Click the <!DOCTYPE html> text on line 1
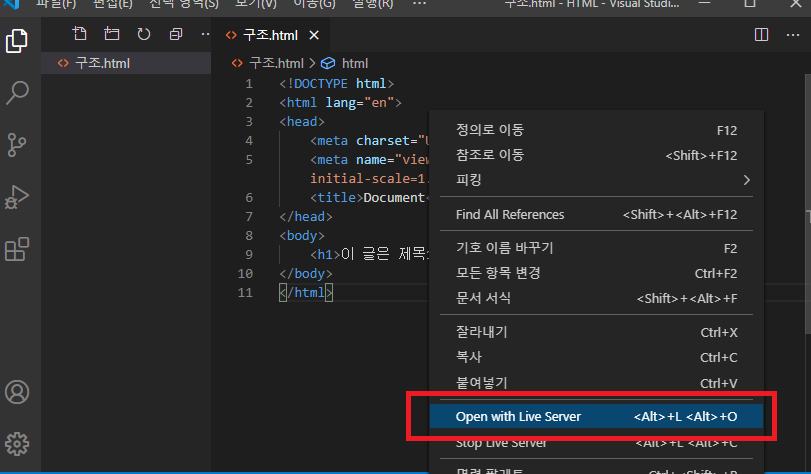This screenshot has height=474, width=811. tap(337, 83)
